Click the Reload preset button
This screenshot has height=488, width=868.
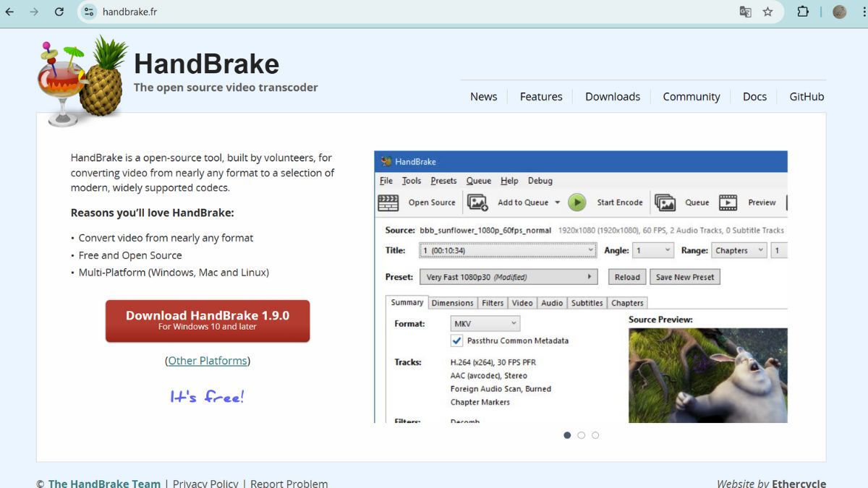(x=627, y=277)
